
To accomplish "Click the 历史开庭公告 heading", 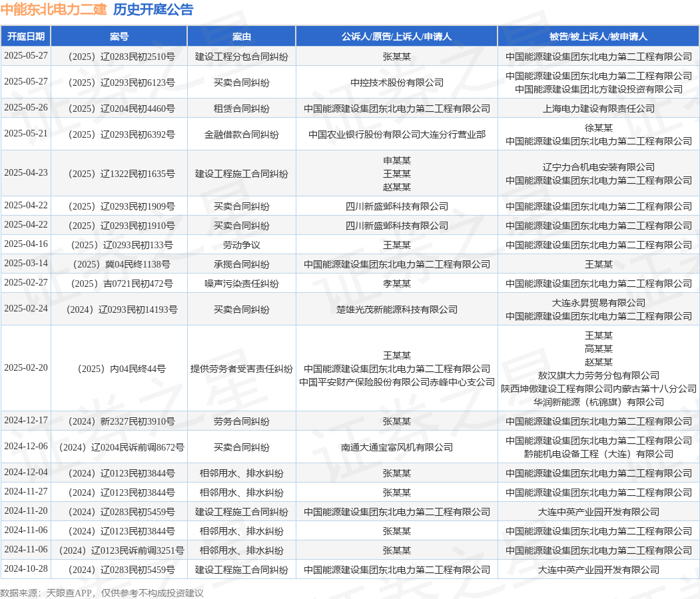I will click(153, 9).
